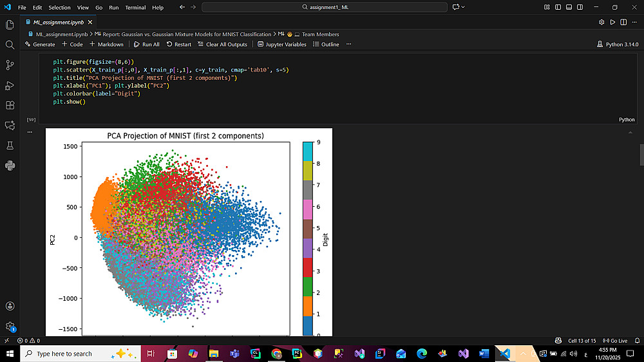Toggle the bottom Panel
Screen dimensions: 644x362
coord(569,7)
